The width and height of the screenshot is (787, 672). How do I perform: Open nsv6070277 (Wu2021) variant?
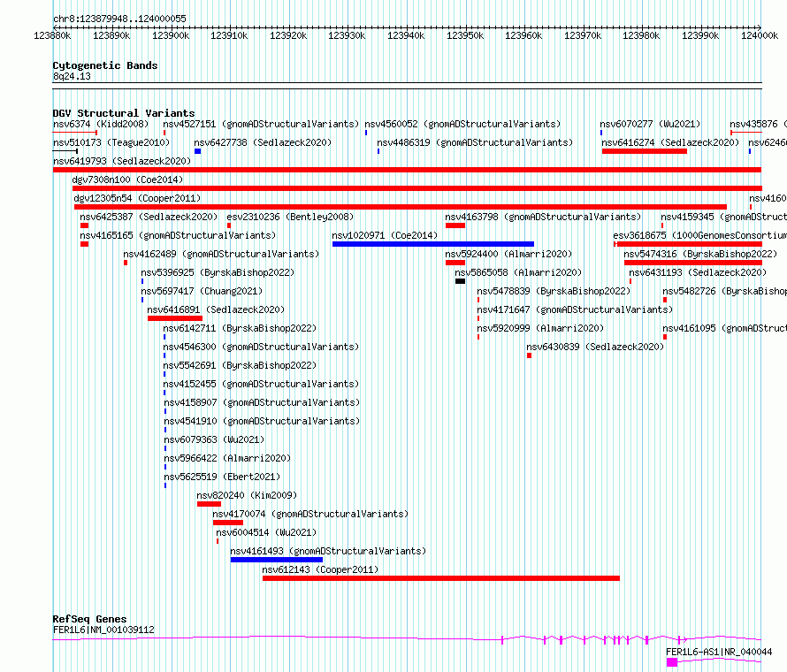coord(650,124)
